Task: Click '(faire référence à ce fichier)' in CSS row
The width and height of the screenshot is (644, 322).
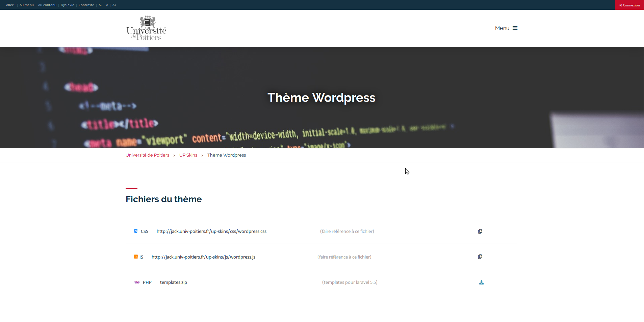Action: click(347, 231)
